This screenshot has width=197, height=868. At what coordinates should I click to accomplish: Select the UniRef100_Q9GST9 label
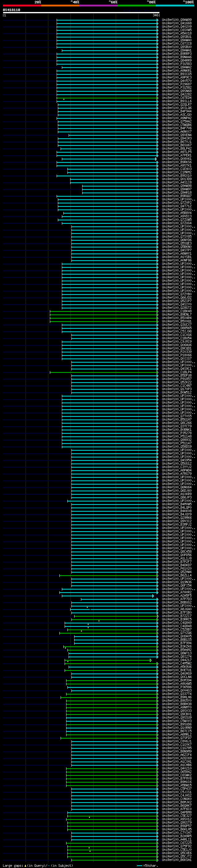point(176,822)
